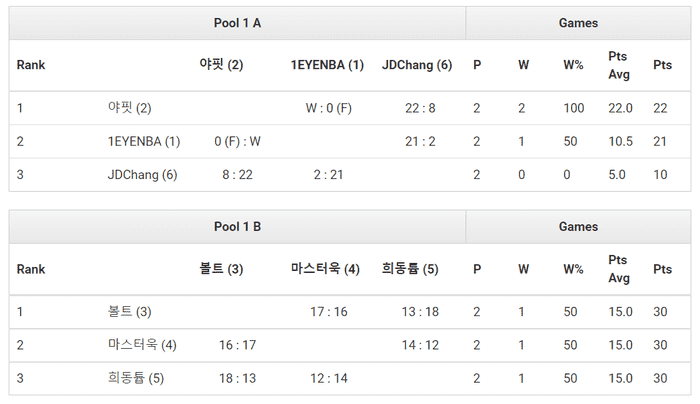The image size is (700, 404).
Task: Open the 21 : 2 match result
Action: [x=420, y=141]
